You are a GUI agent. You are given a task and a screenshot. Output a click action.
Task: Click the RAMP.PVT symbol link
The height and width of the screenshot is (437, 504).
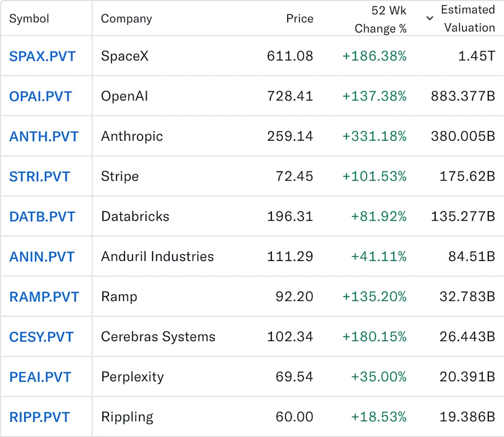pos(44,297)
